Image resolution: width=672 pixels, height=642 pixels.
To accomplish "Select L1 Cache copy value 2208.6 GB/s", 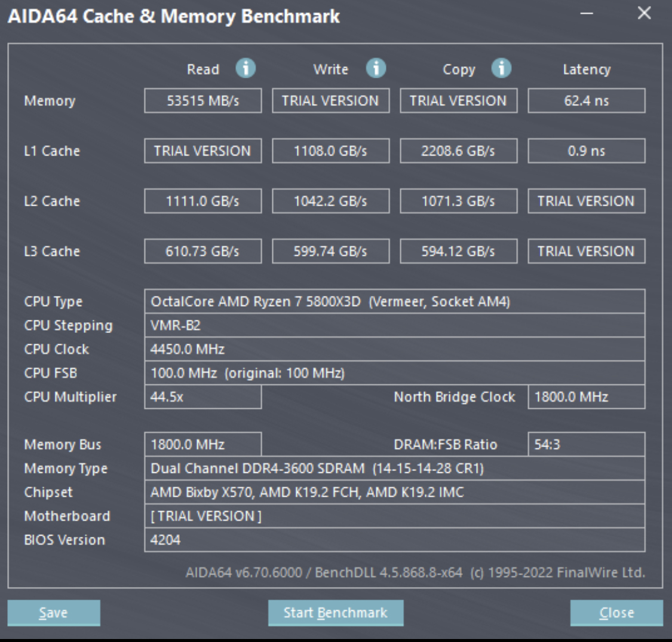I will (459, 151).
